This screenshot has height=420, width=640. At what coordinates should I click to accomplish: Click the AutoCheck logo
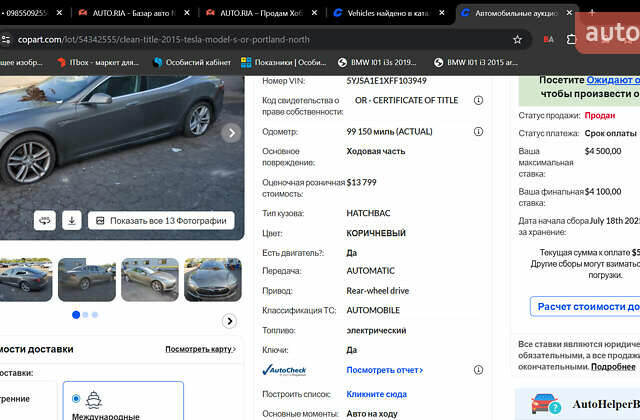[284, 370]
